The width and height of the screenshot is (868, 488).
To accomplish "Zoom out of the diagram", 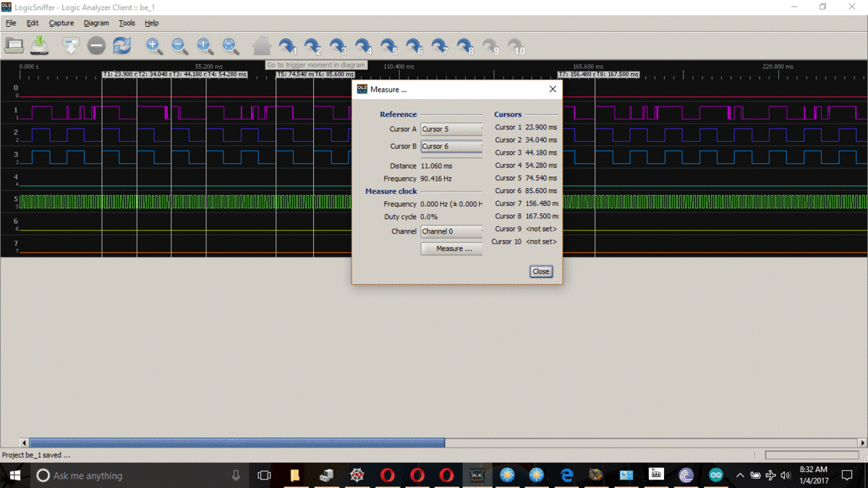I will pos(179,46).
